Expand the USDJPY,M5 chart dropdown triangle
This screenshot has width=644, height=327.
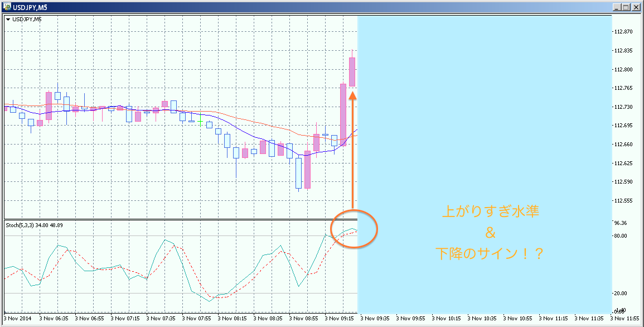coord(8,20)
